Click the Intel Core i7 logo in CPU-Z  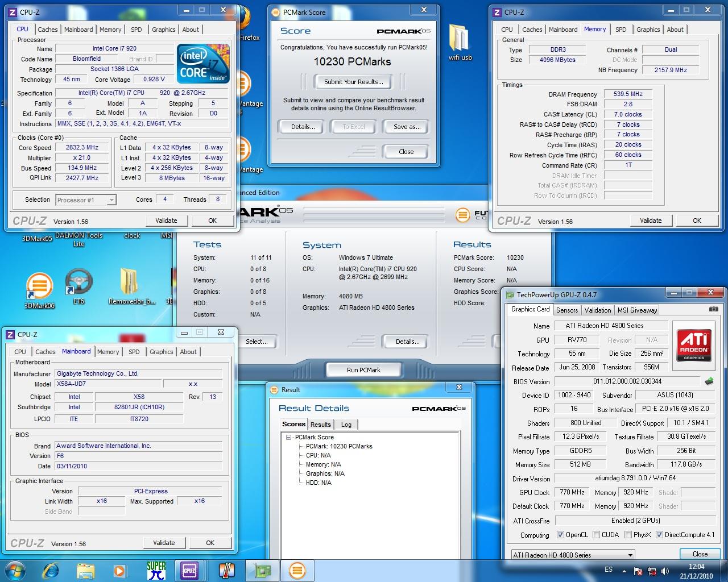click(x=203, y=64)
